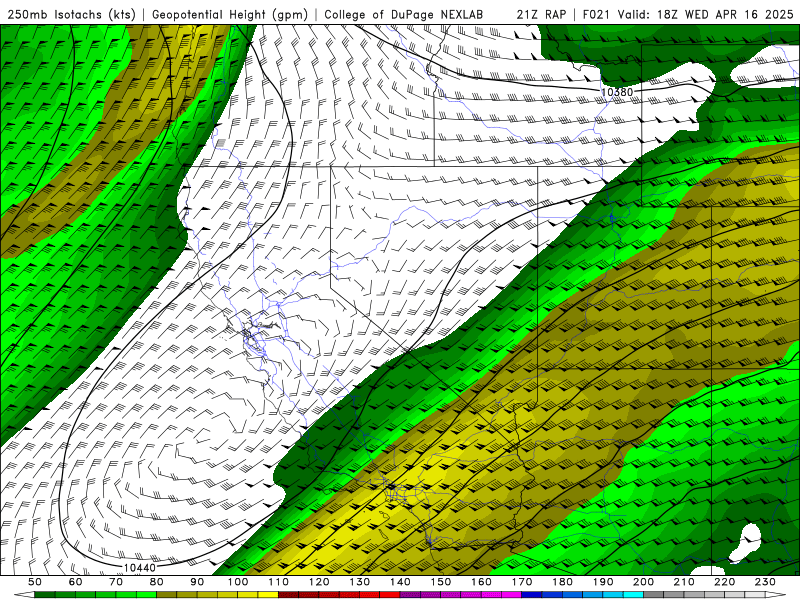Click the 90 knot scale label
Screen dimensions: 800x600
(x=197, y=582)
